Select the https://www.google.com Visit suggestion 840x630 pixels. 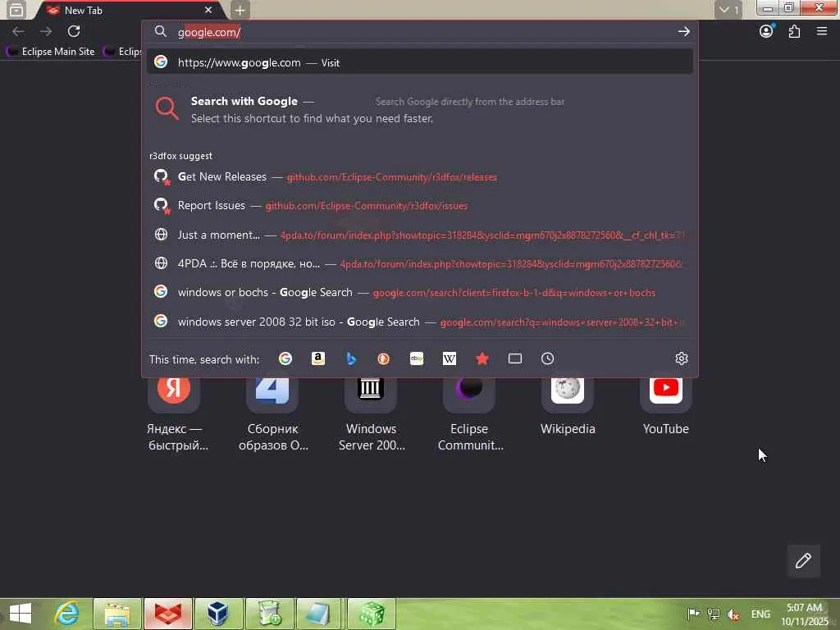click(419, 62)
